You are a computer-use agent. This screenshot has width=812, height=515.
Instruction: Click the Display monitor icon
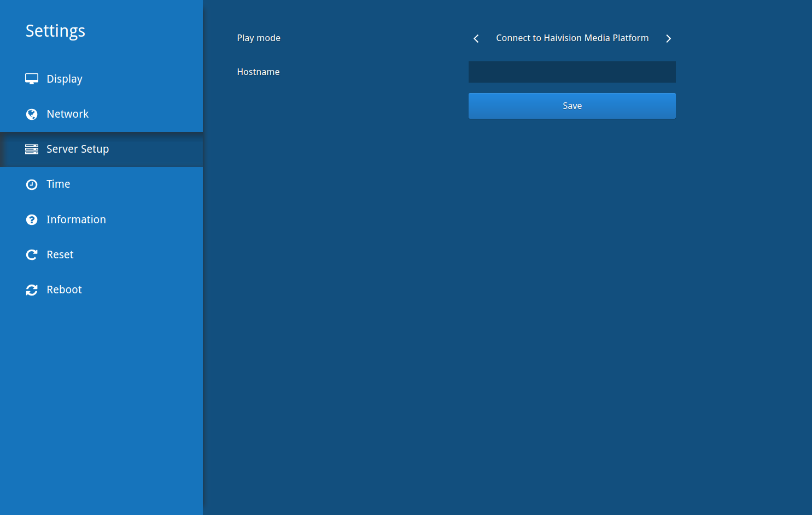pyautogui.click(x=32, y=79)
